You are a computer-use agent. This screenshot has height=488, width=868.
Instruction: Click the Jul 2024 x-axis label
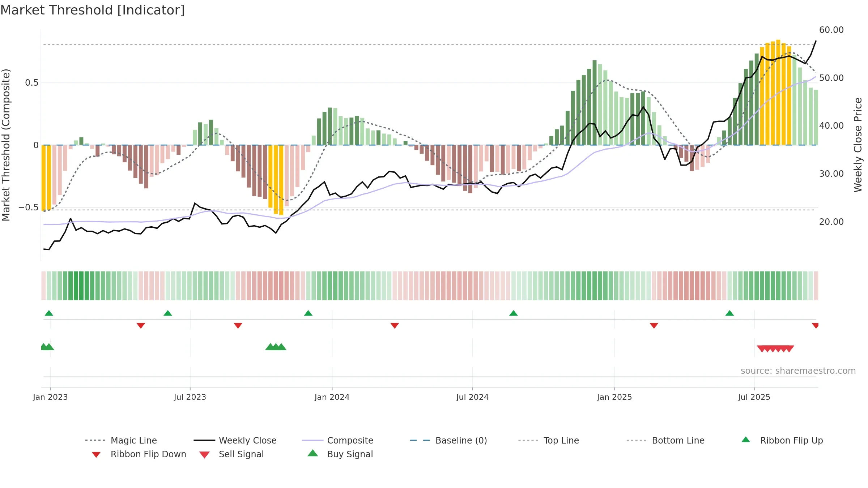click(x=472, y=397)
